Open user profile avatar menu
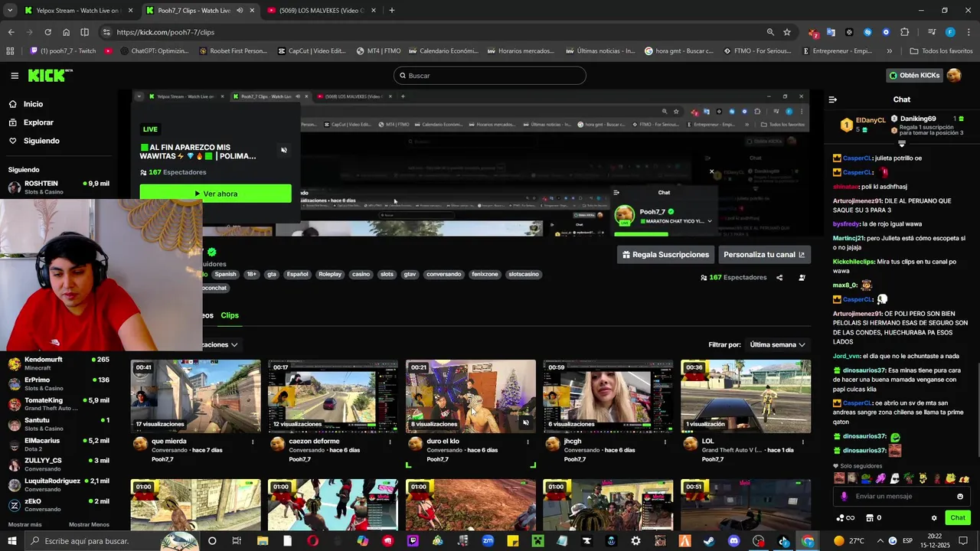980x551 pixels. coord(954,75)
